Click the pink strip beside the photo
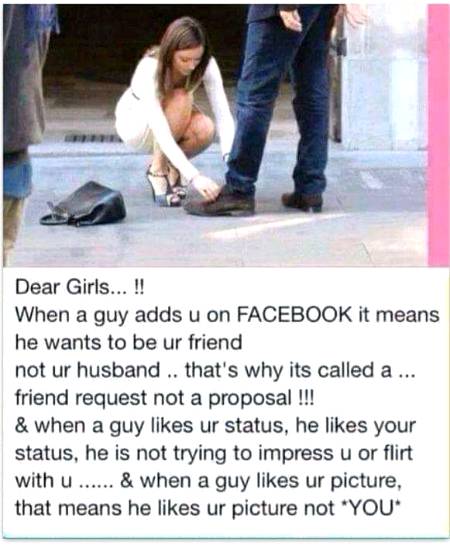Screen dimensions: 450x545 438,136
